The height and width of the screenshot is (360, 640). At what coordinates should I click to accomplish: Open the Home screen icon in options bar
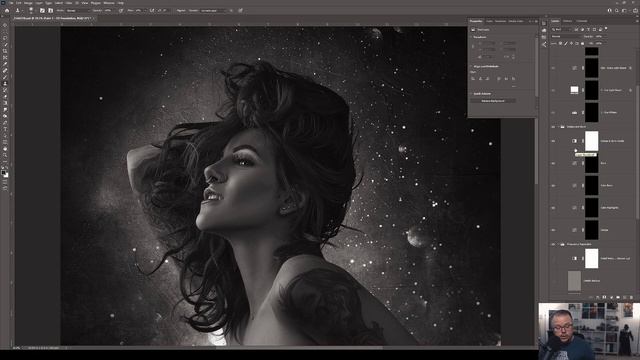point(7,10)
